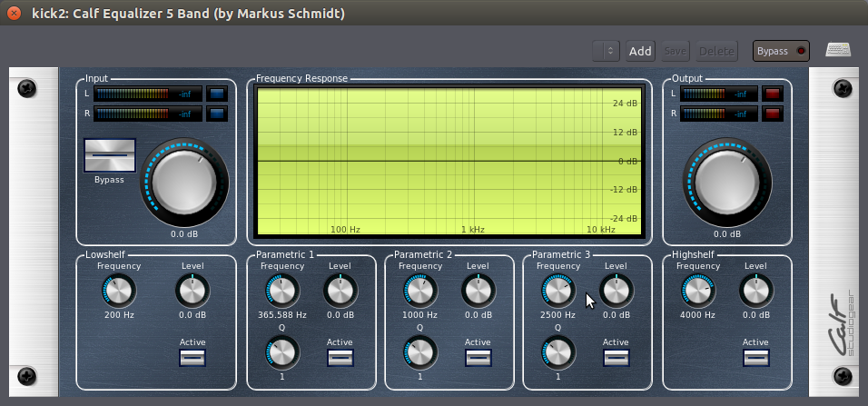Click the Output L channel clip indicator
868x406 pixels.
pyautogui.click(x=773, y=94)
